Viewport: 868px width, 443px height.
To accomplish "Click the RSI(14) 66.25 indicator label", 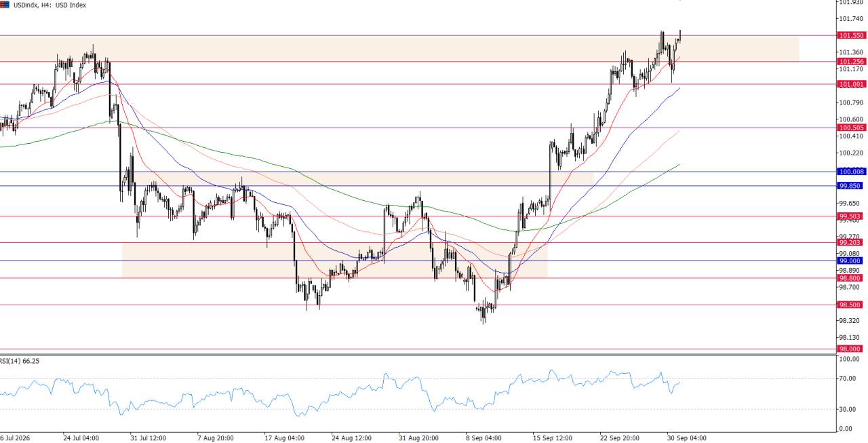I will point(20,361).
